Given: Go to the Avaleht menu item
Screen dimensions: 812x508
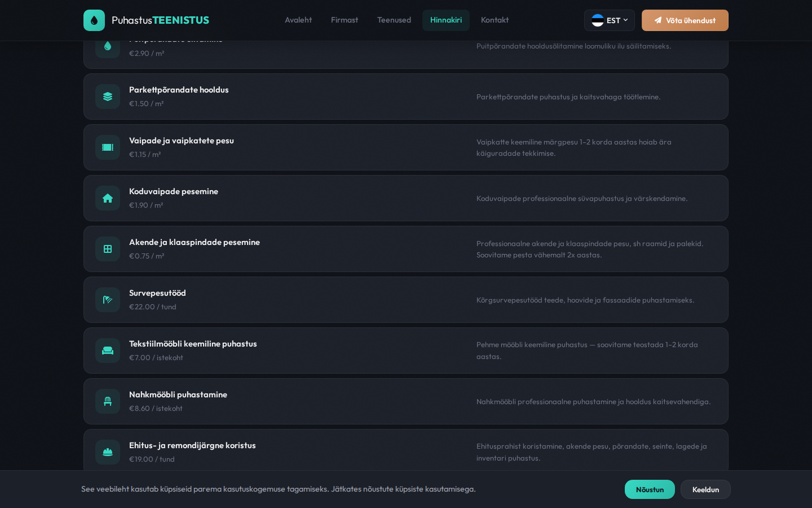Looking at the screenshot, I should point(298,20).
